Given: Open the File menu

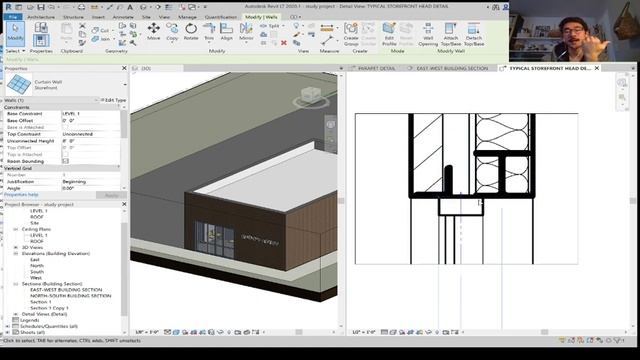Looking at the screenshot, I should coord(13,17).
